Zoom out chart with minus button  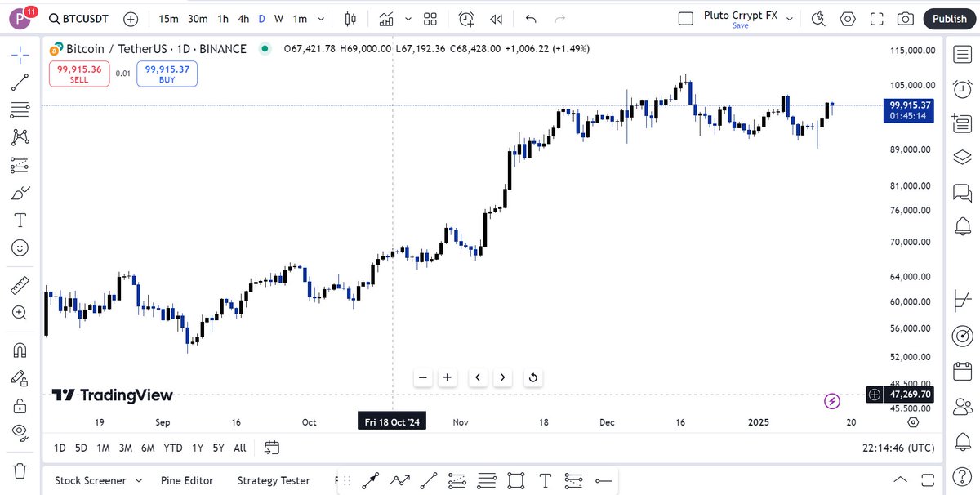point(422,377)
